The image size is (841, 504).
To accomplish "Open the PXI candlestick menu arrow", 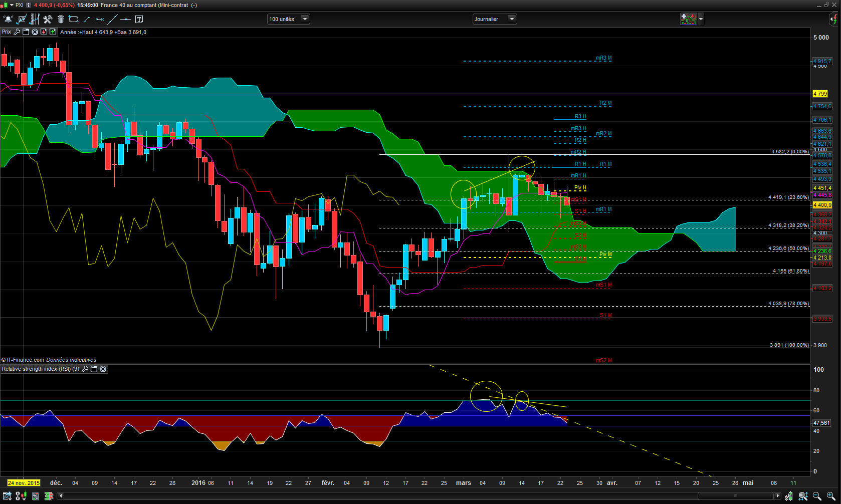I will point(12,5).
